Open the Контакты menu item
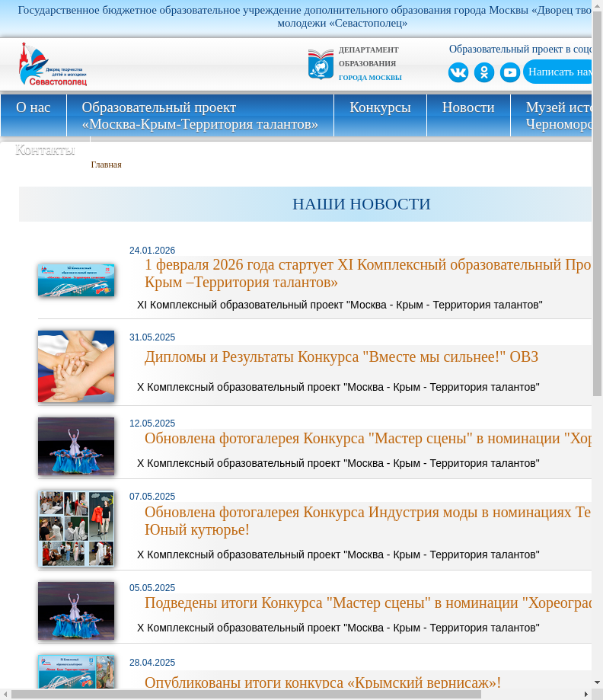 coord(45,149)
